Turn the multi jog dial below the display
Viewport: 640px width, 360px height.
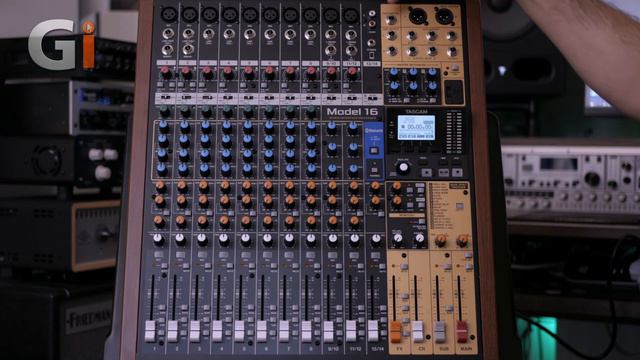click(403, 167)
